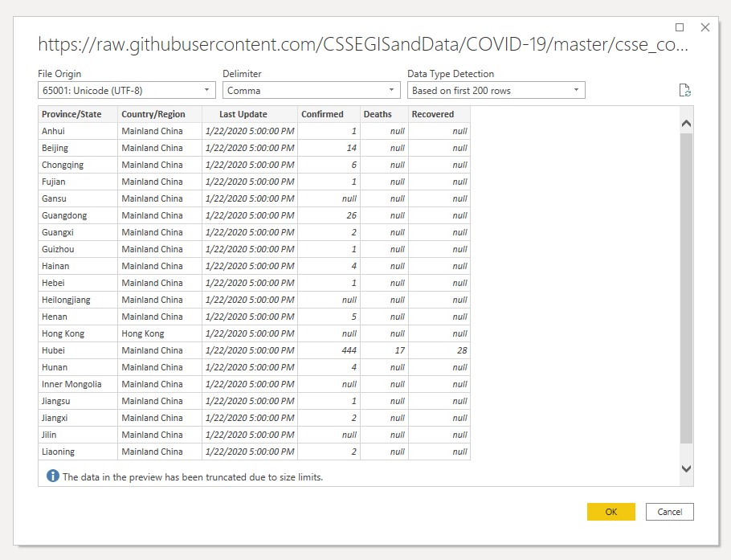This screenshot has height=560, width=731.
Task: Click the Heilongjiang province cell
Action: (x=78, y=300)
